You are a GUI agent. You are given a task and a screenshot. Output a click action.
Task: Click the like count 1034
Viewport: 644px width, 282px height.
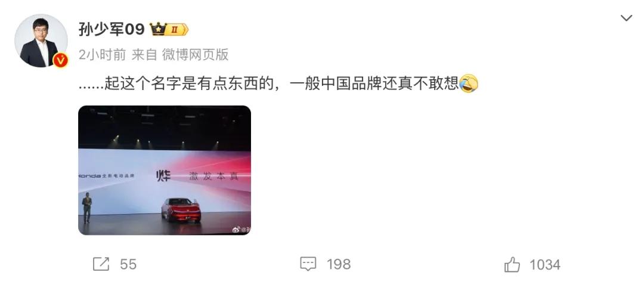(544, 265)
